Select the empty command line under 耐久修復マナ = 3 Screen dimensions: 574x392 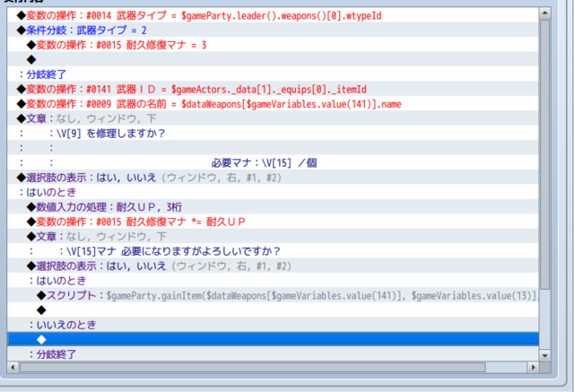(273, 60)
